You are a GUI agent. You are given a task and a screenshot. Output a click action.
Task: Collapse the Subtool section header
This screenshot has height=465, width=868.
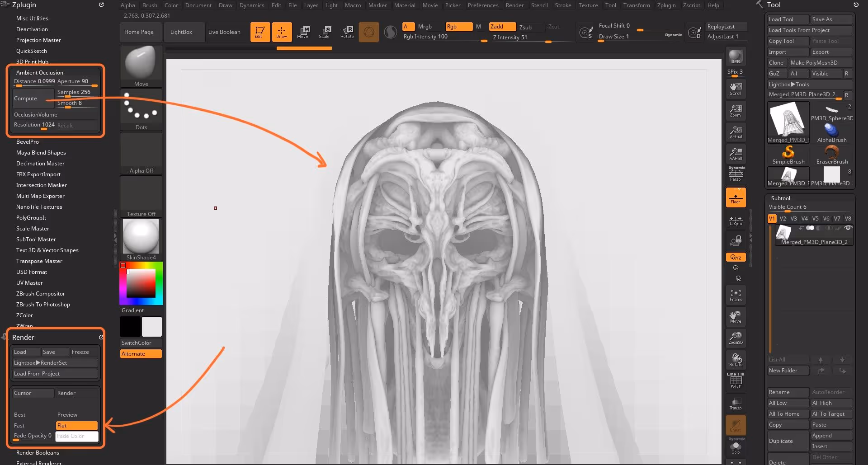coord(780,198)
